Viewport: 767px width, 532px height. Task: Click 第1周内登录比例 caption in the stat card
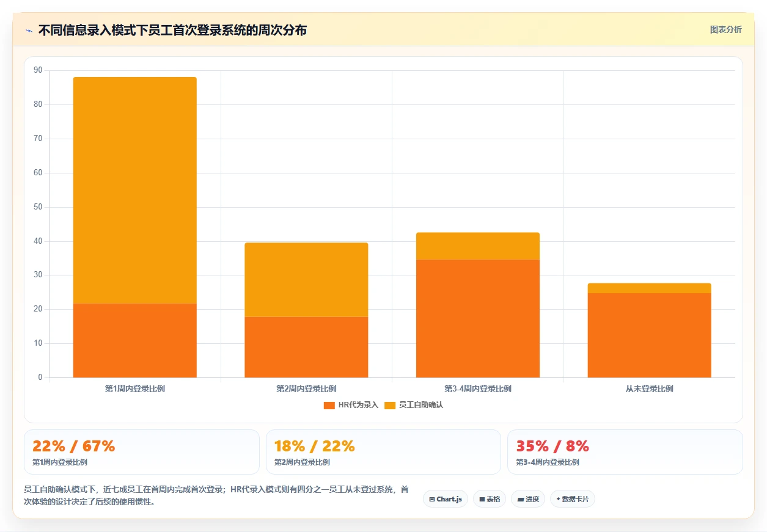(x=60, y=462)
